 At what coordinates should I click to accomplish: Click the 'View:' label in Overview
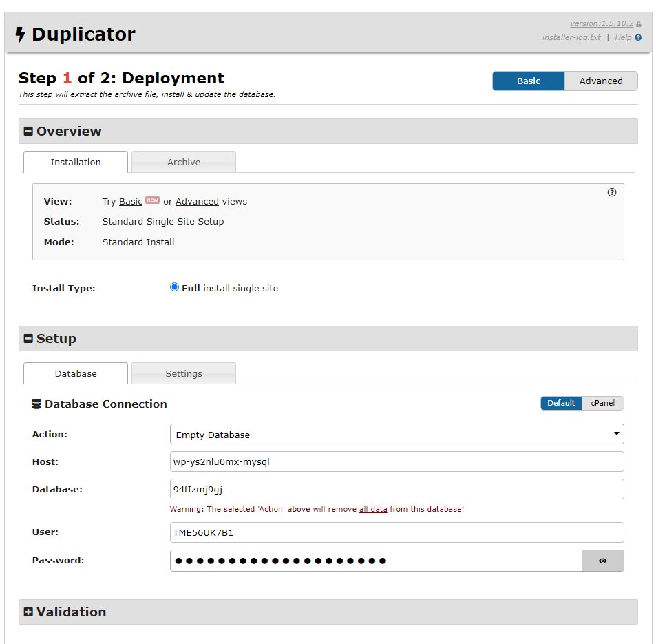coord(58,201)
